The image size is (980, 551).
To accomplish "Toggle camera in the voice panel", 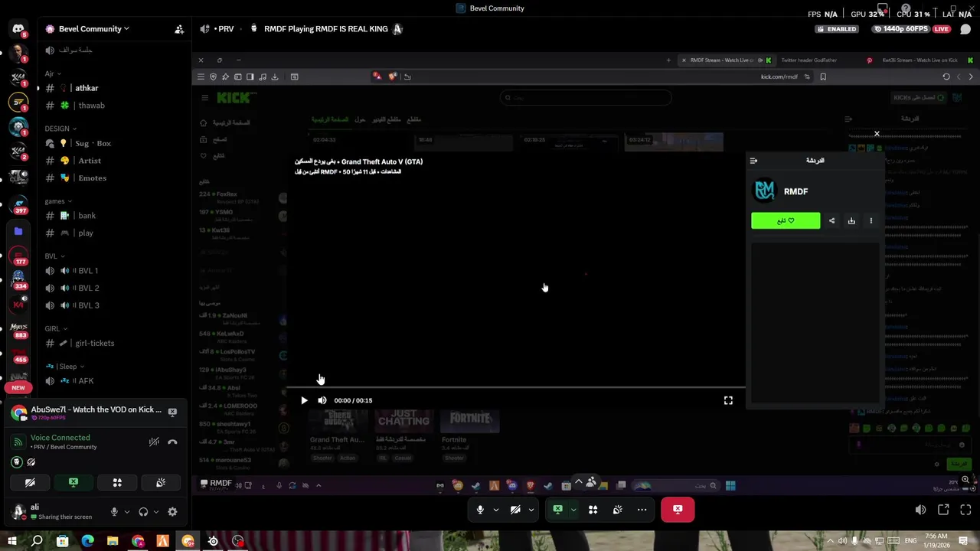I will point(30,483).
